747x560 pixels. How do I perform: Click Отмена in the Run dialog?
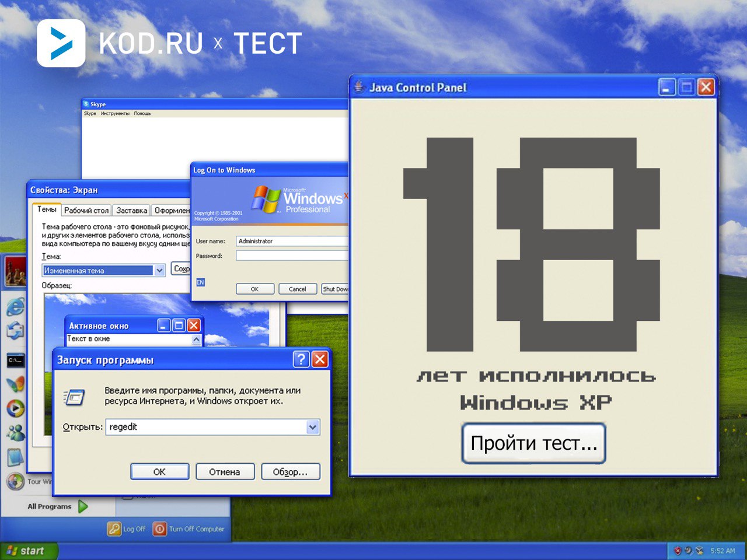[225, 472]
